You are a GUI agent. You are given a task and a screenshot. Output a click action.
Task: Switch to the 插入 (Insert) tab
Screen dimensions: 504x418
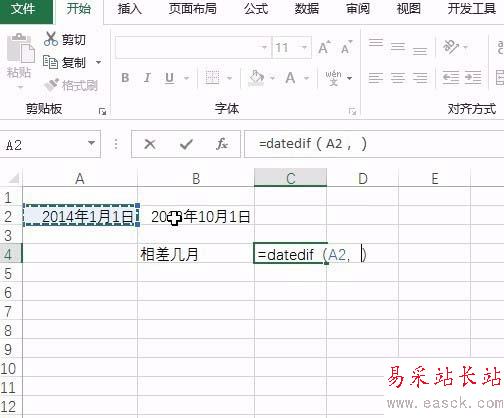130,9
